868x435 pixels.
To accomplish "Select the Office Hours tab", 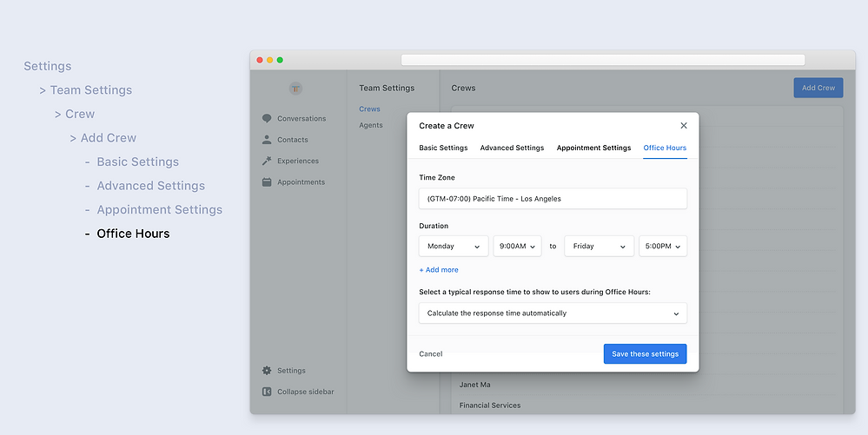I will 665,148.
